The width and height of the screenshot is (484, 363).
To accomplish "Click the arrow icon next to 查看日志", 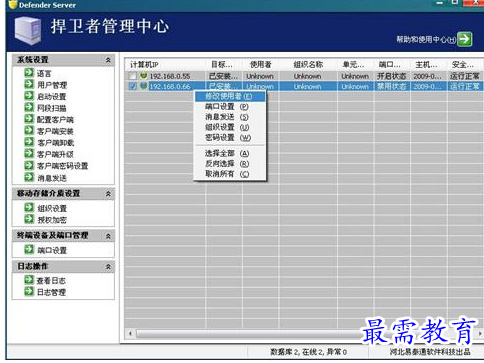I will [29, 280].
